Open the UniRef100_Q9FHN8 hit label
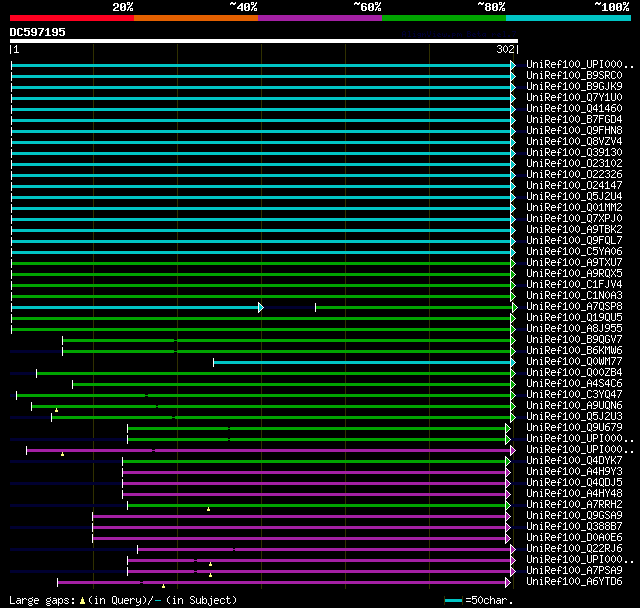640x608 pixels. (x=574, y=131)
